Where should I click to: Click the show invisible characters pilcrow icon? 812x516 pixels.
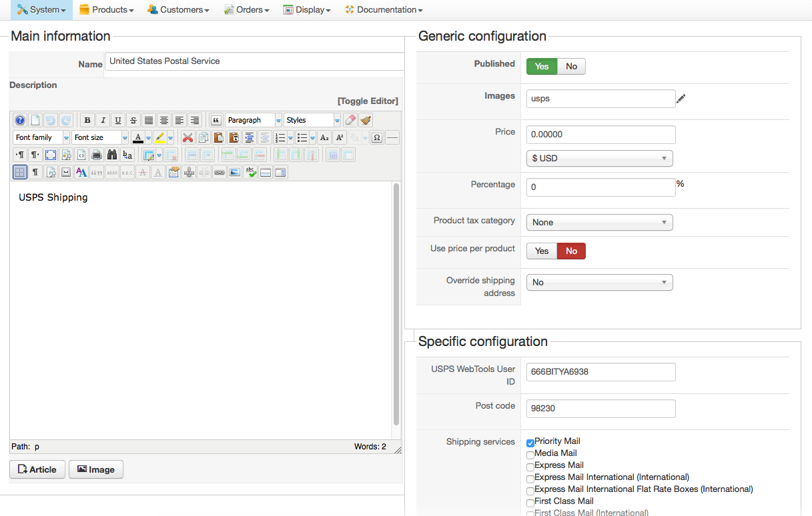click(x=35, y=172)
